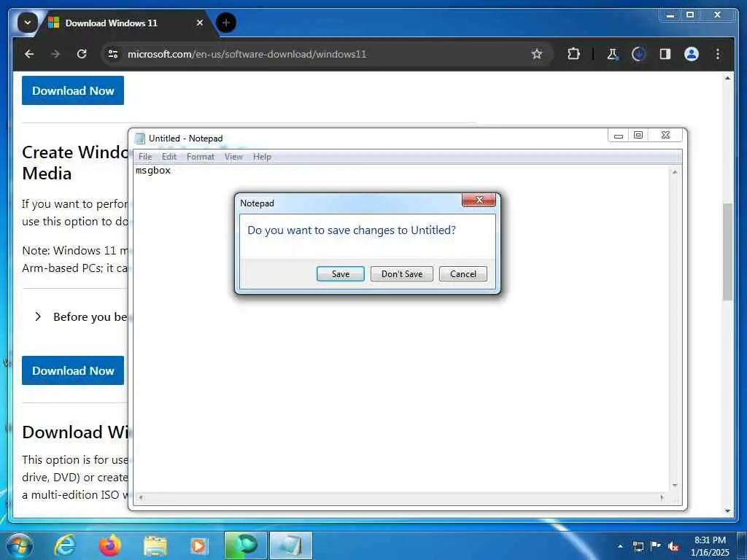Click the lower Download Now button
Image resolution: width=747 pixels, height=560 pixels.
coord(73,370)
